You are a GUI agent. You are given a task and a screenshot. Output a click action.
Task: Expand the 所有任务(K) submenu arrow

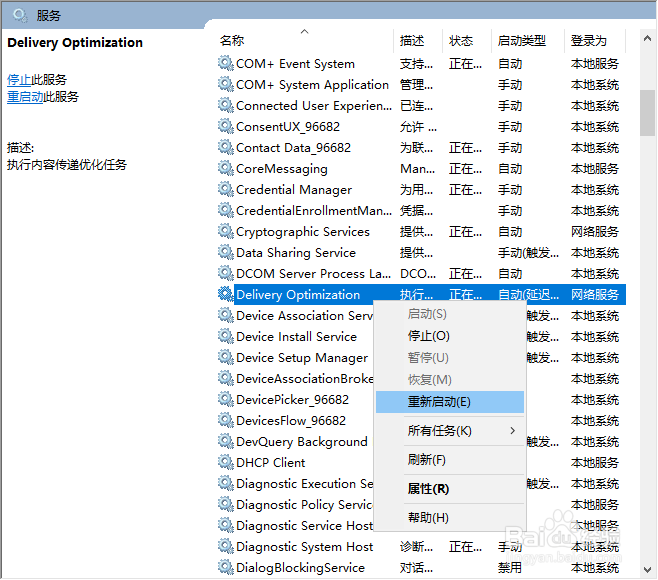coord(513,431)
